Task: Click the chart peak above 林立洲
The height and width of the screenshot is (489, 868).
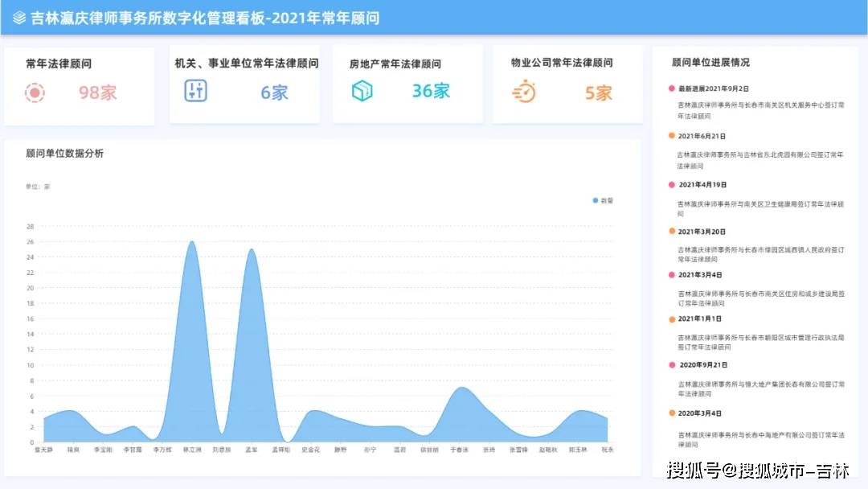Action: click(191, 241)
